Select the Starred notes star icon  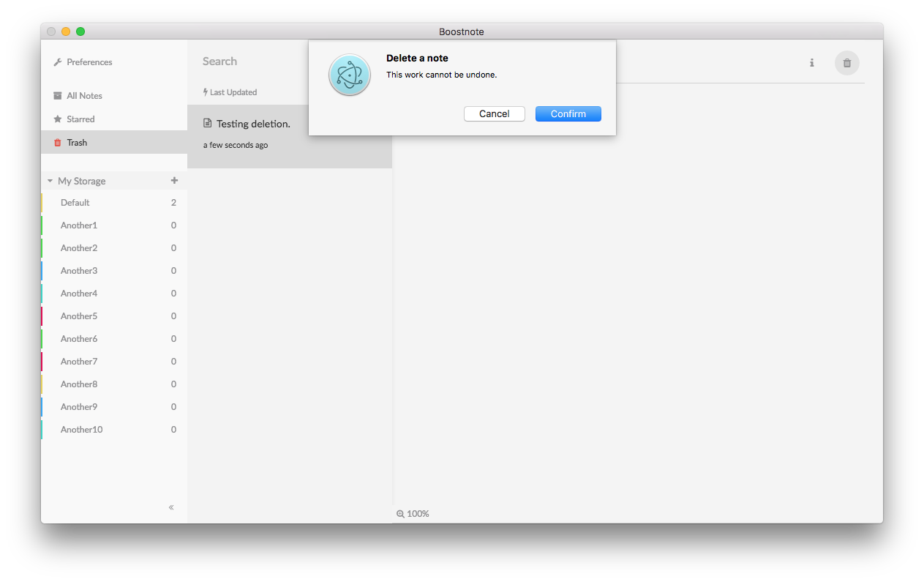tap(58, 119)
